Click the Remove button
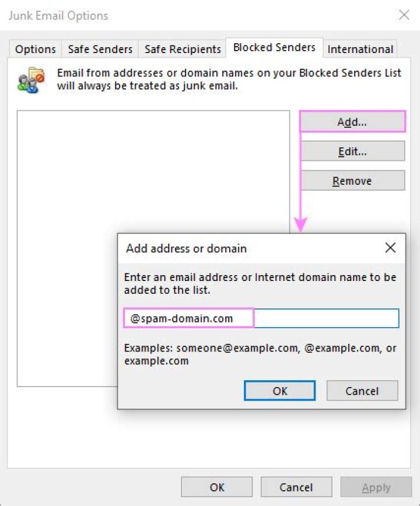This screenshot has width=420, height=506. click(352, 181)
